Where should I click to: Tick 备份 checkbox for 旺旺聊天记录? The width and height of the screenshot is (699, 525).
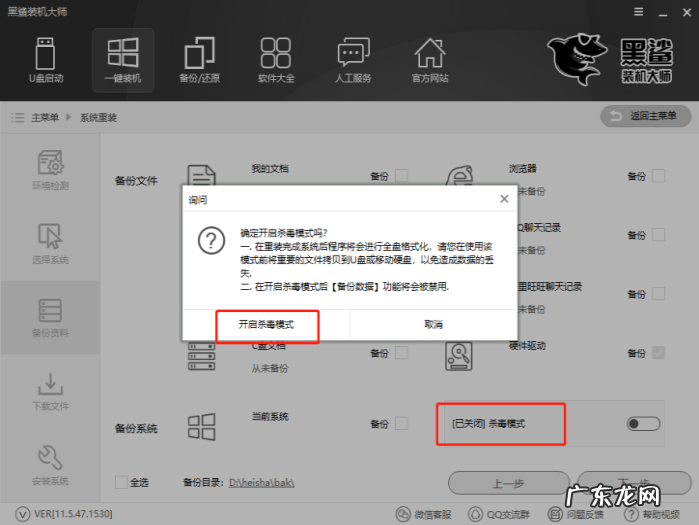tap(658, 294)
